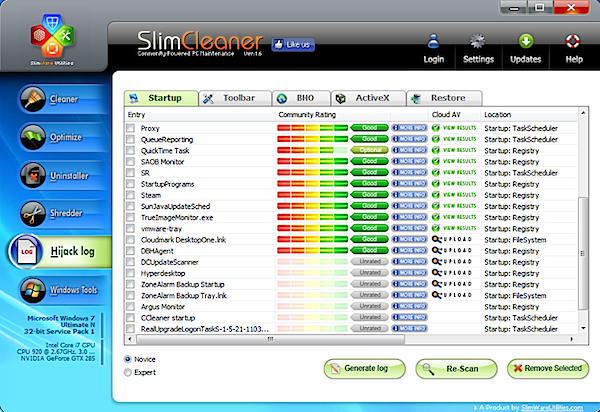
Task: Check the Proxy entry checkbox
Action: [x=130, y=128]
